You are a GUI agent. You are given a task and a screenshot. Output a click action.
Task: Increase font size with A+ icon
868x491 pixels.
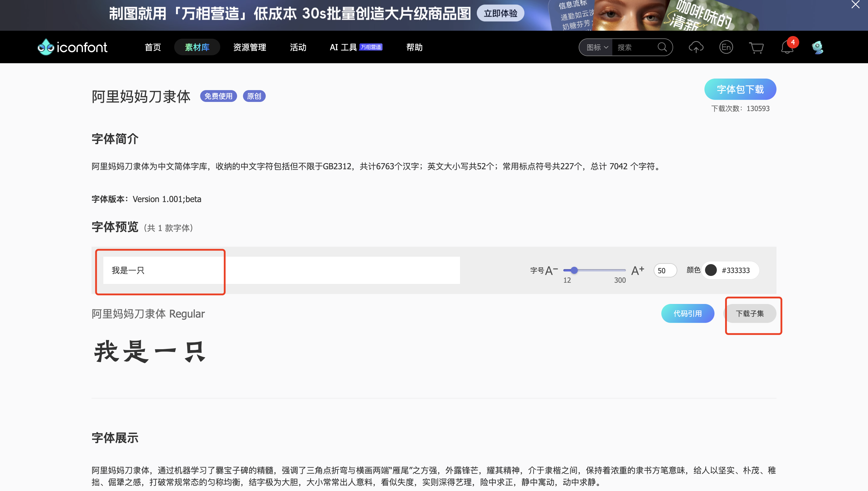tap(637, 270)
